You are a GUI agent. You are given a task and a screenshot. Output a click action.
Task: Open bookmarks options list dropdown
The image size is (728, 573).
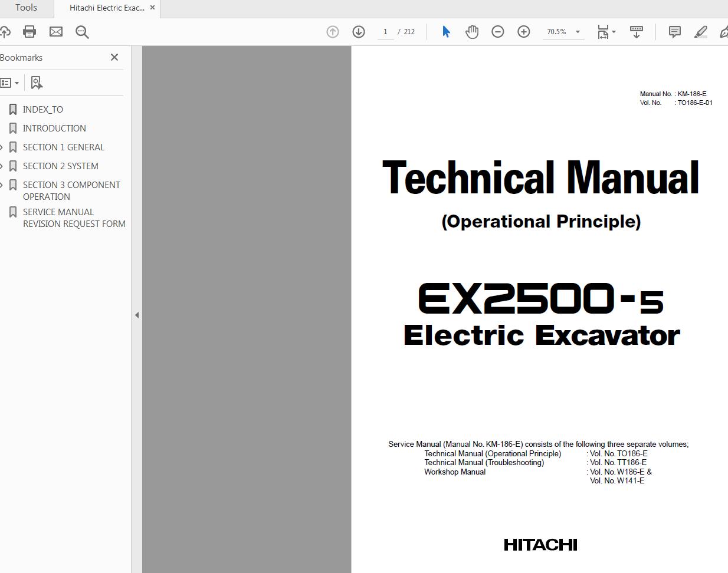point(10,83)
